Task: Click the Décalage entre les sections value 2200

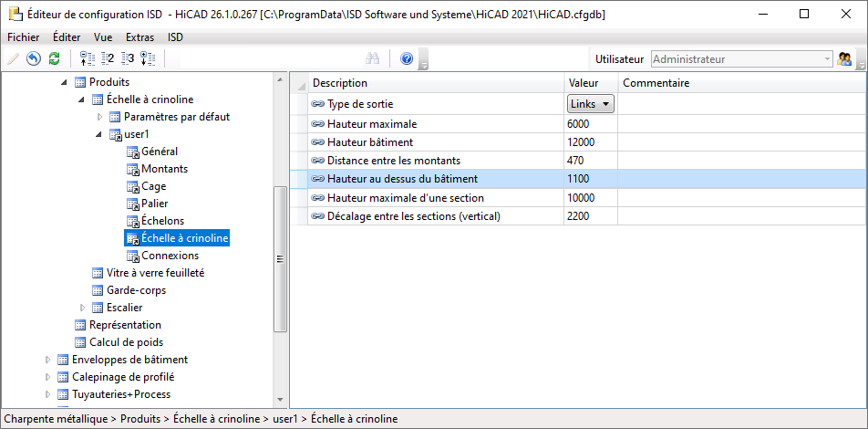Action: (x=591, y=216)
